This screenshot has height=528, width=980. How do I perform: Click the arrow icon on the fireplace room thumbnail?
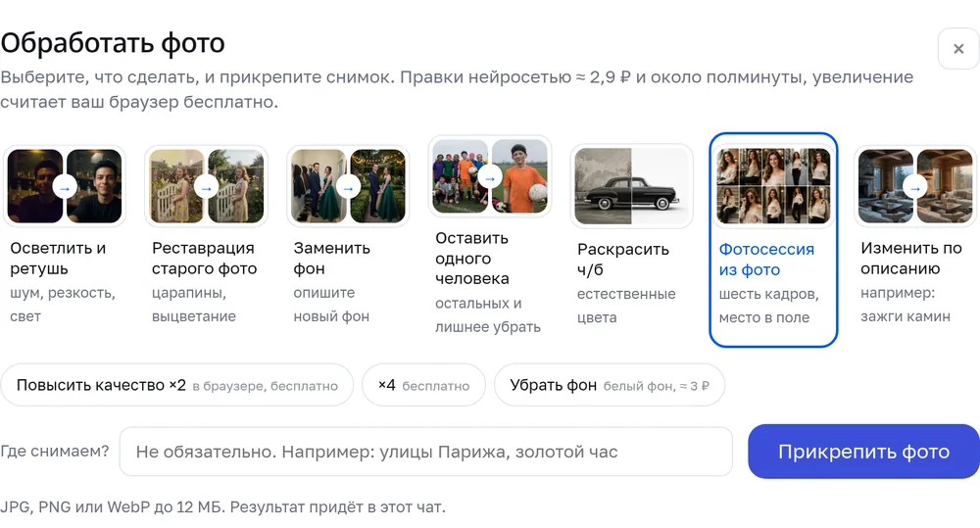915,186
